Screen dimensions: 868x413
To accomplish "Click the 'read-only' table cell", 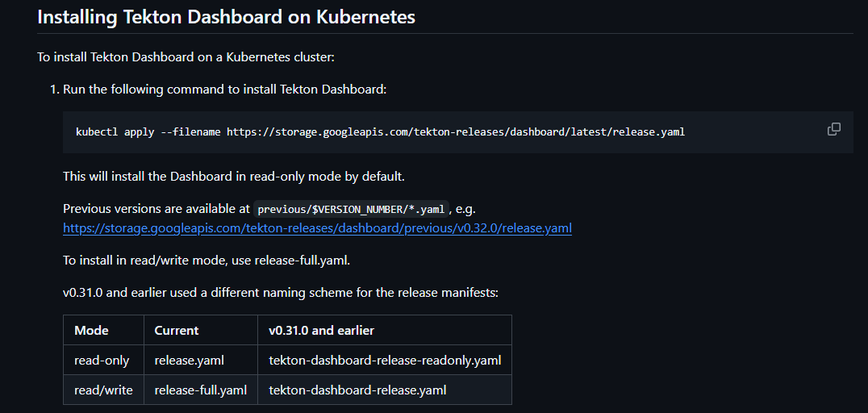I will click(x=103, y=361).
